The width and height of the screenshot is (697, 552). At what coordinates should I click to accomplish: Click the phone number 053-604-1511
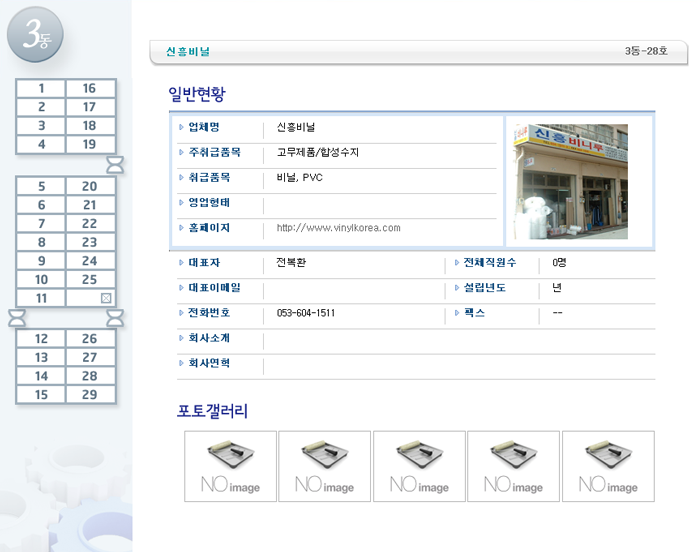306,313
